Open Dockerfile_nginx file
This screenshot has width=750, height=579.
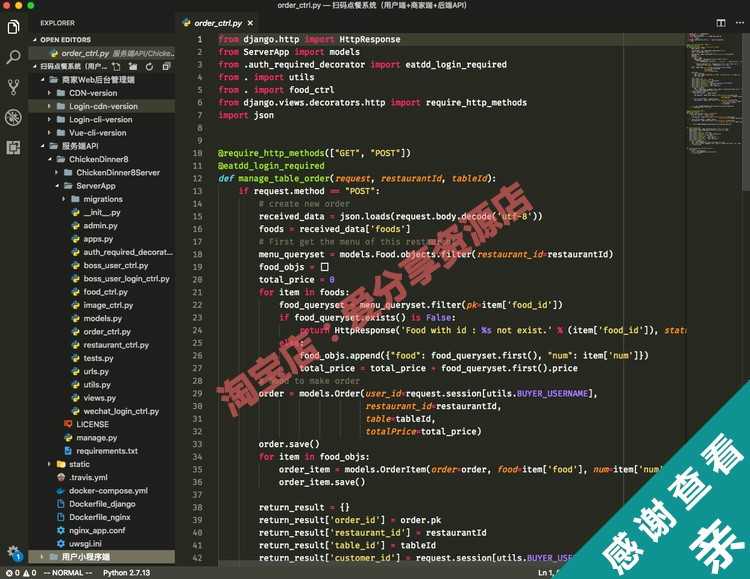(102, 517)
